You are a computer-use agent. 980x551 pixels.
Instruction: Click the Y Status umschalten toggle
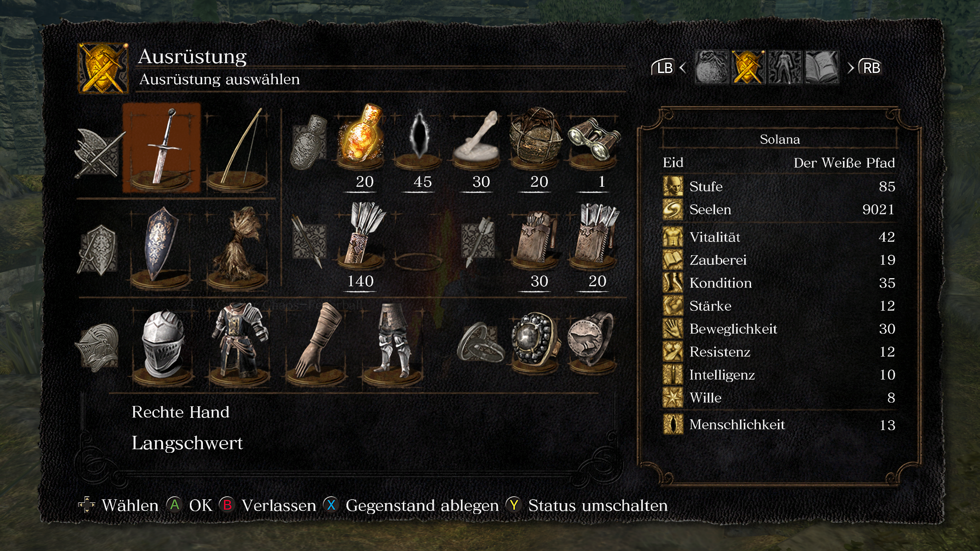586,505
